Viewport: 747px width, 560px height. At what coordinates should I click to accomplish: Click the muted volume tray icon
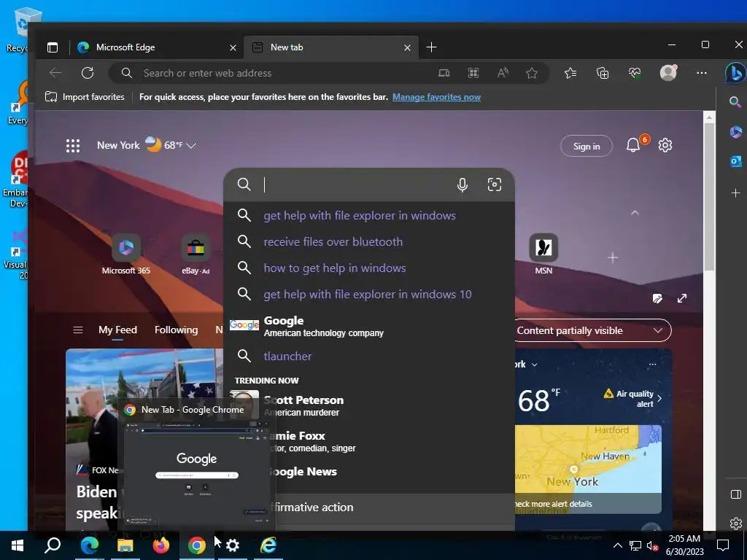pos(652,545)
